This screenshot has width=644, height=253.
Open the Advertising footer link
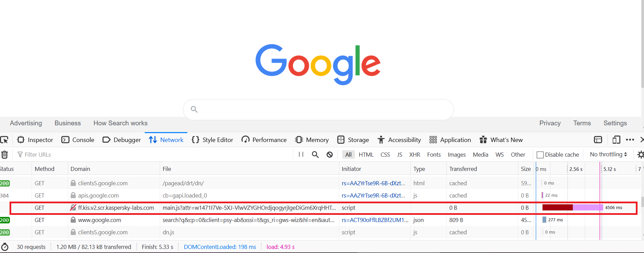(x=26, y=123)
